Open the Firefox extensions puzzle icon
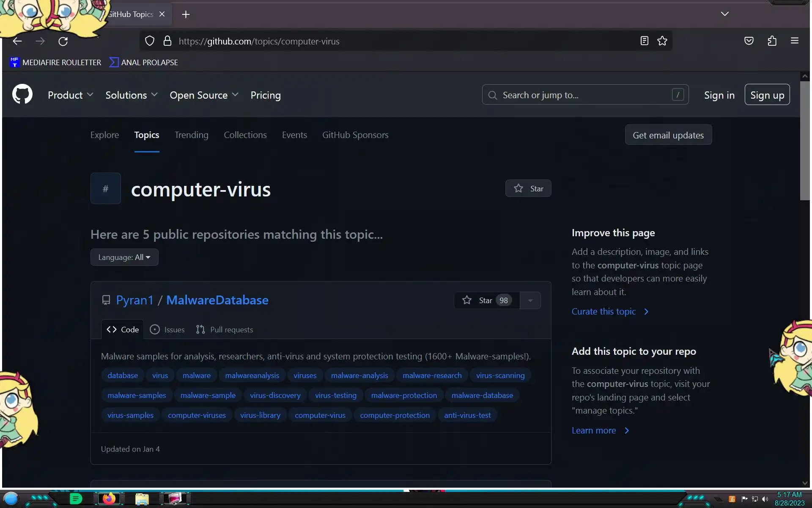 coord(772,41)
